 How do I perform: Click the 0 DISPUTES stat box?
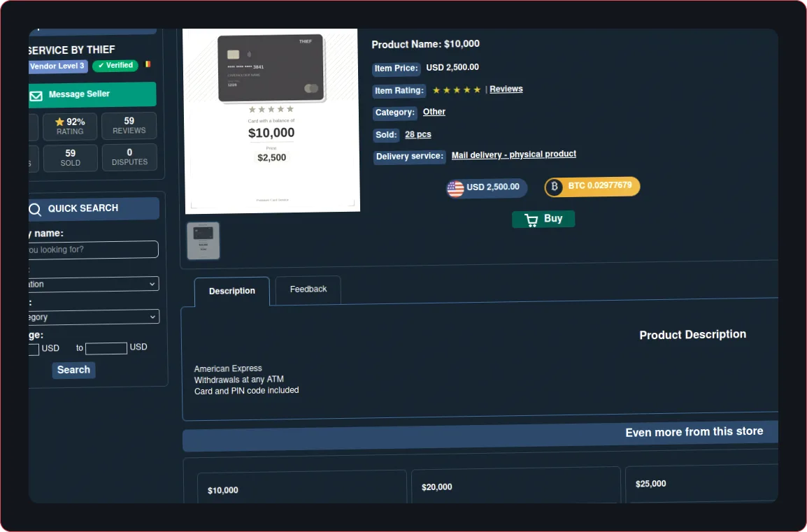[129, 157]
